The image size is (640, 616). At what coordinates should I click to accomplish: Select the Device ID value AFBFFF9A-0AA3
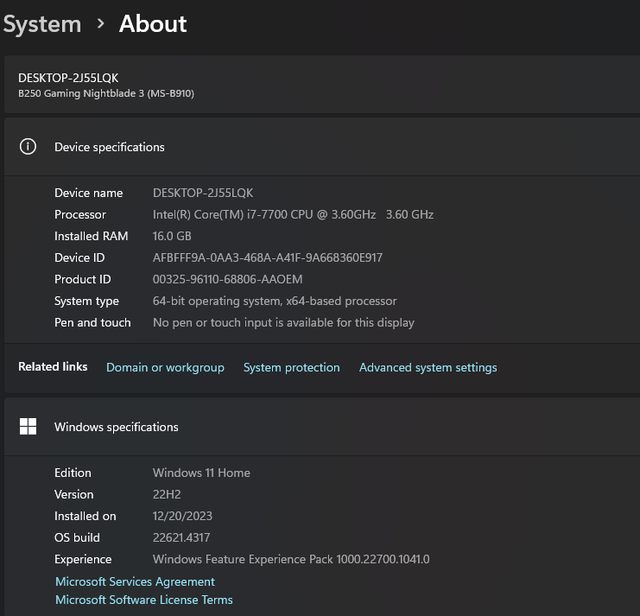(268, 258)
